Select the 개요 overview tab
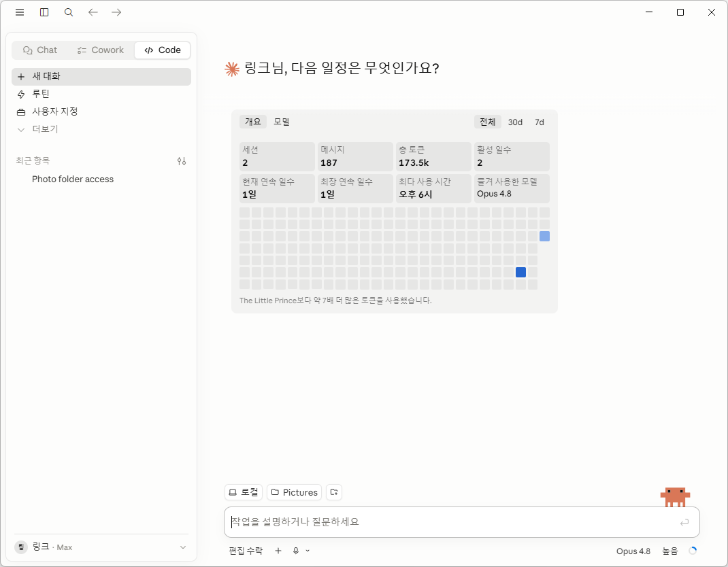 tap(253, 122)
